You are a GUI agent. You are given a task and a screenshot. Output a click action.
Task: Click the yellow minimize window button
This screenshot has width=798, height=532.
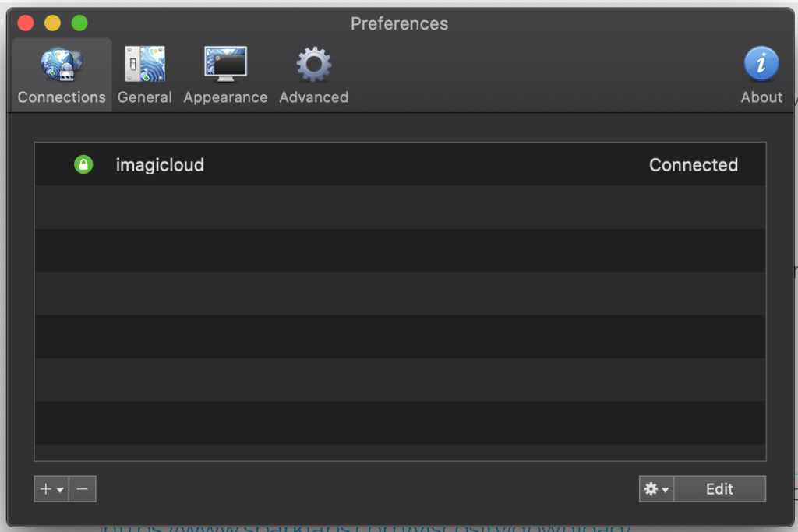tap(52, 23)
